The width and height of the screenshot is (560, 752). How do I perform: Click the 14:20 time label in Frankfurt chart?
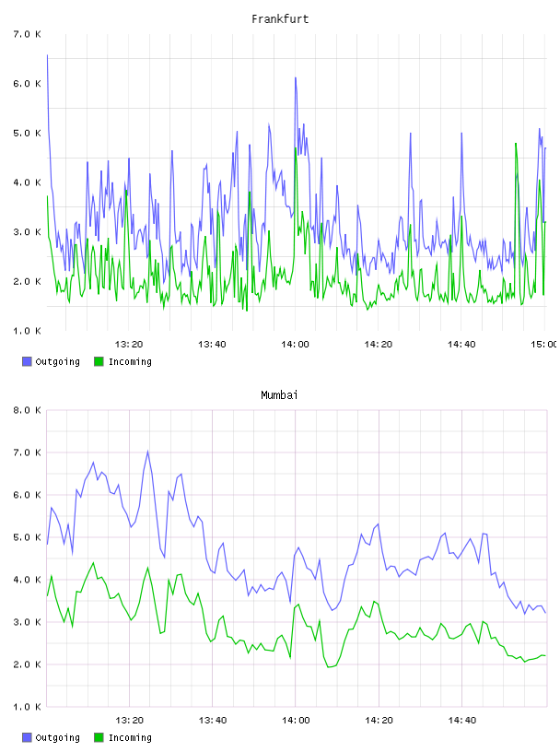click(379, 345)
